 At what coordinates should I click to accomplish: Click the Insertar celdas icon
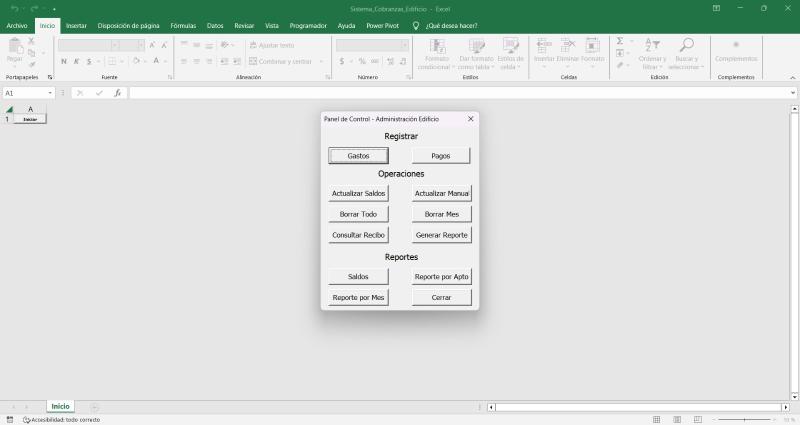pos(544,45)
